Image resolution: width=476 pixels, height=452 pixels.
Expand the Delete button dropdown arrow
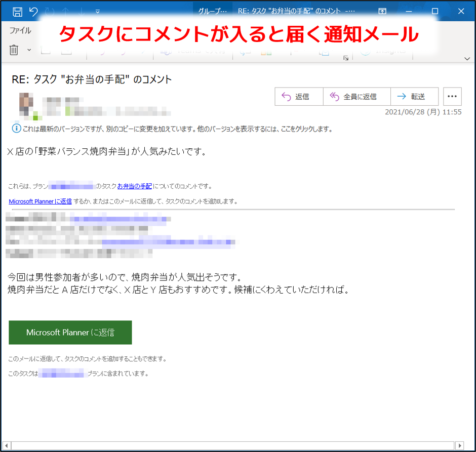29,50
